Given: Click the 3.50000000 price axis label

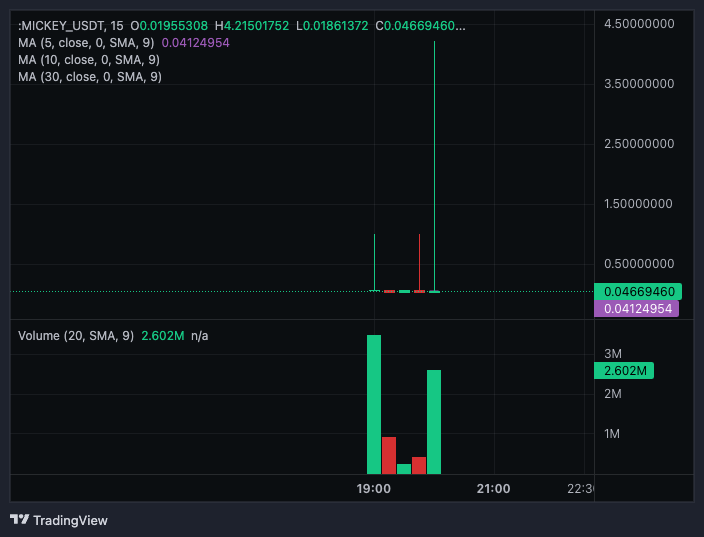Looking at the screenshot, I should point(639,84).
